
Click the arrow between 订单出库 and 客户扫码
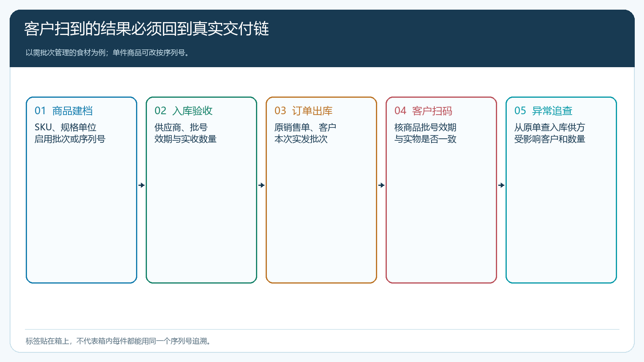pos(382,185)
